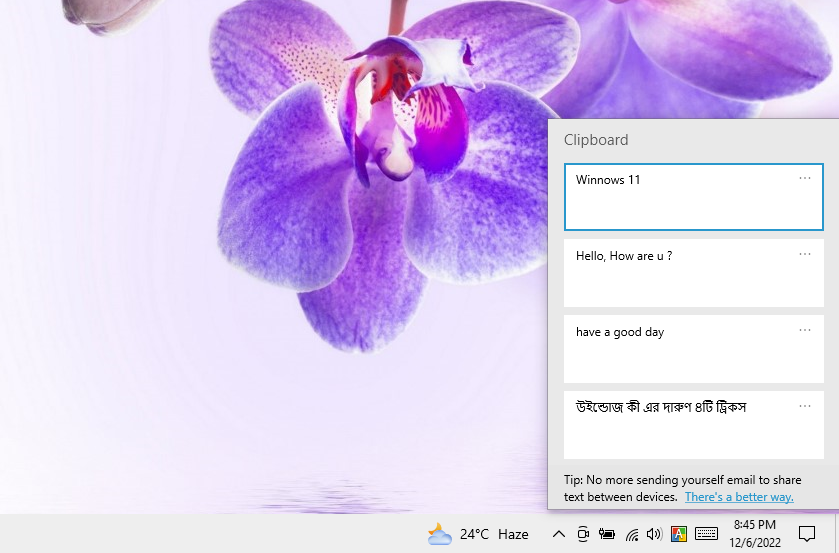Image resolution: width=839 pixels, height=553 pixels.
Task: Click the 24°C Haze weather text
Action: click(x=494, y=534)
